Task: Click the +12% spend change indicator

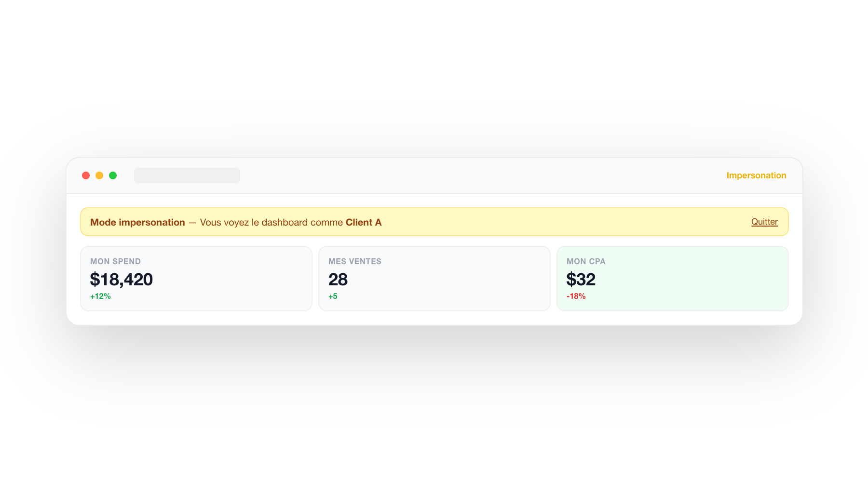Action: tap(100, 296)
